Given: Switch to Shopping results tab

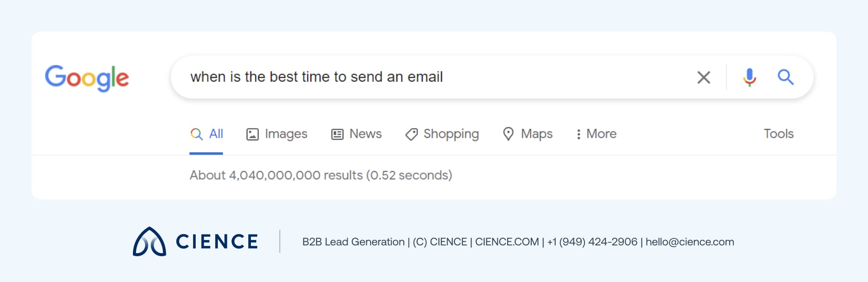Looking at the screenshot, I should (451, 134).
